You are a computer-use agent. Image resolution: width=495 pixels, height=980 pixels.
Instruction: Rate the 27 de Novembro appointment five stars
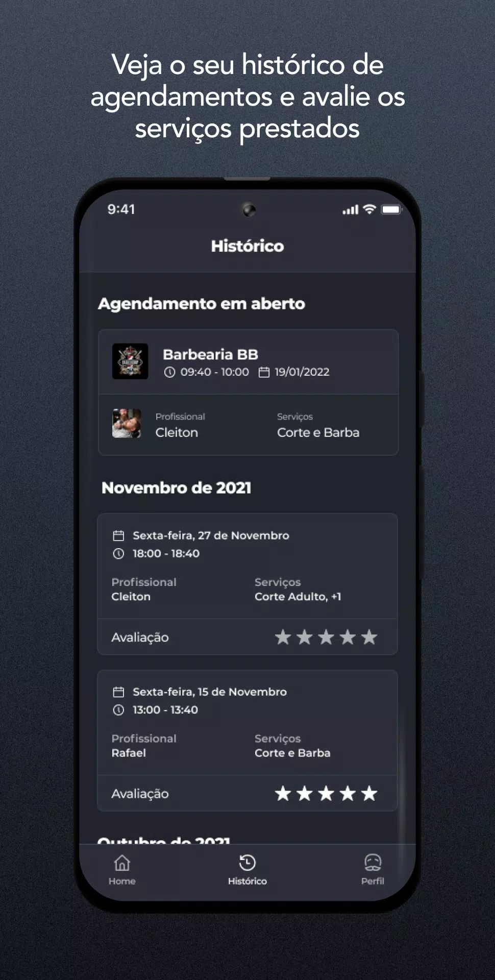[369, 637]
